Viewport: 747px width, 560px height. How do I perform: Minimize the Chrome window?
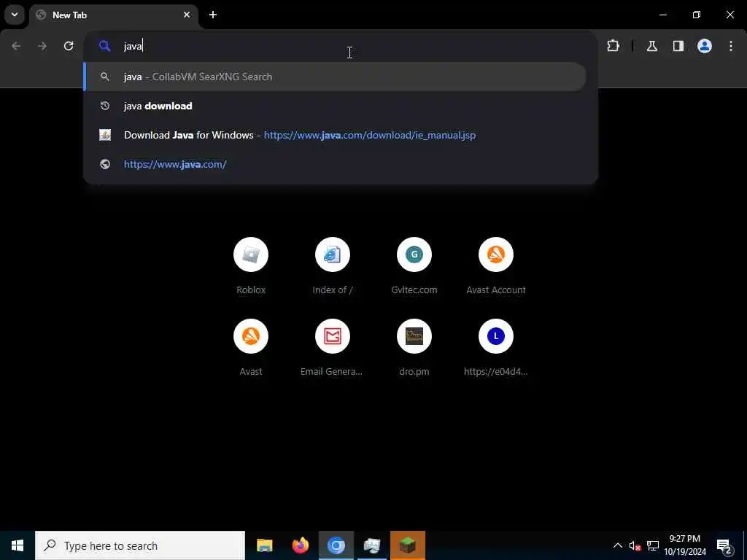point(662,15)
